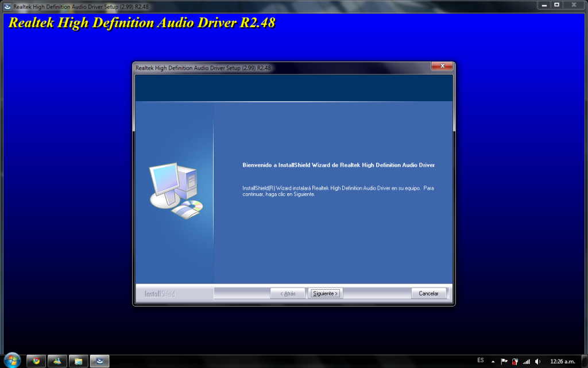Screen dimensions: 588x368
Task: Click the Atrás back button
Action: (288, 293)
